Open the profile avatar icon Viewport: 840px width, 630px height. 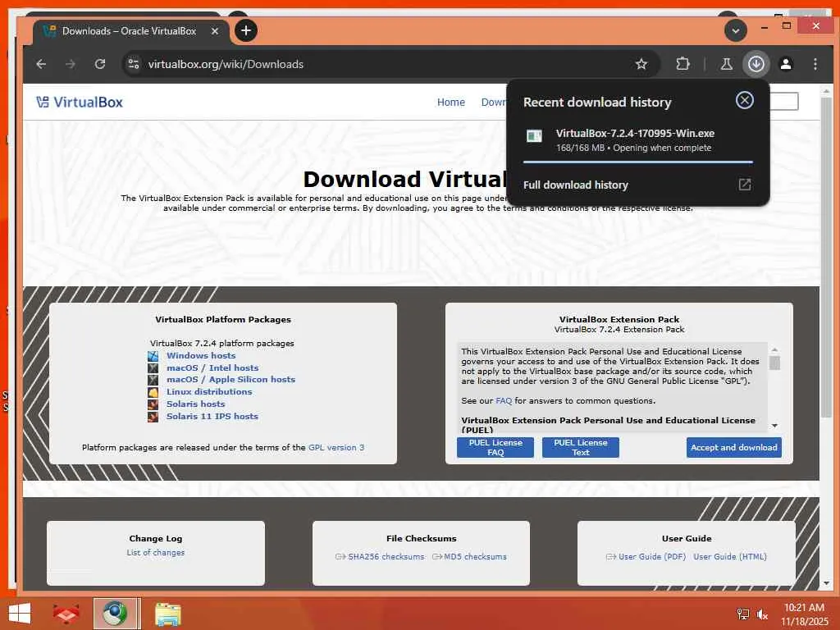pyautogui.click(x=786, y=64)
